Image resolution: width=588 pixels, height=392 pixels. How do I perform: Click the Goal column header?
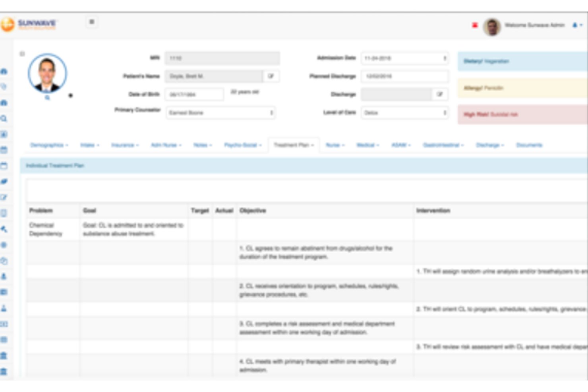[x=89, y=210]
